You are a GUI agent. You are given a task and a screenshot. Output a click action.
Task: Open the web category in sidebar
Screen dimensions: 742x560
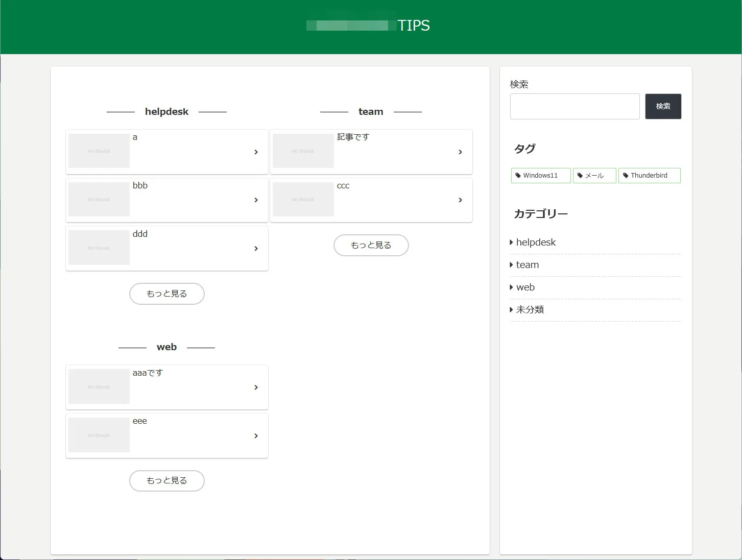tap(525, 287)
